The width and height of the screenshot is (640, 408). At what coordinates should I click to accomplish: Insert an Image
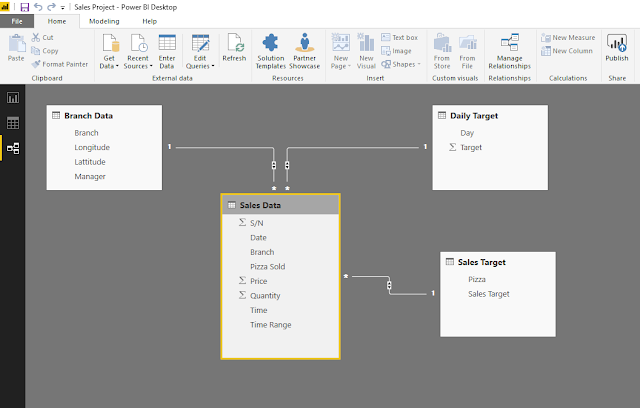396,51
